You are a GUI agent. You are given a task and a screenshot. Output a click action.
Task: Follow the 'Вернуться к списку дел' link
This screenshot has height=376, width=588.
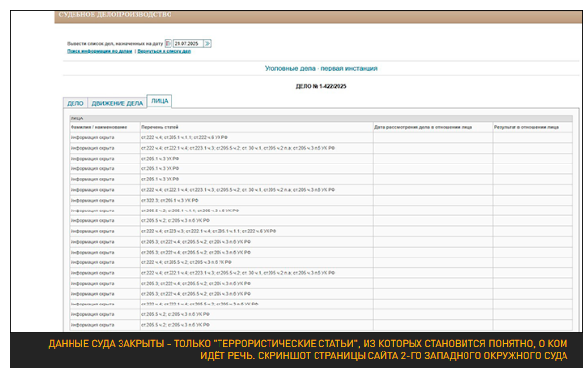click(x=165, y=51)
